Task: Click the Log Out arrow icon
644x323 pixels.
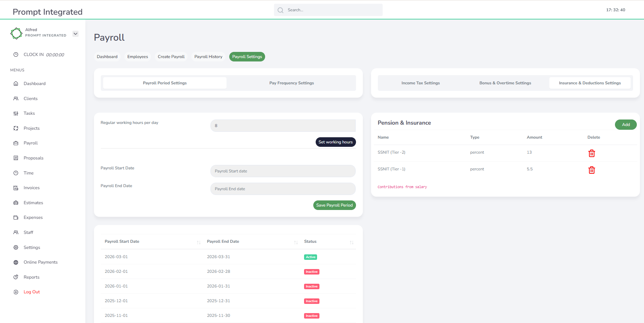Action: (x=16, y=292)
